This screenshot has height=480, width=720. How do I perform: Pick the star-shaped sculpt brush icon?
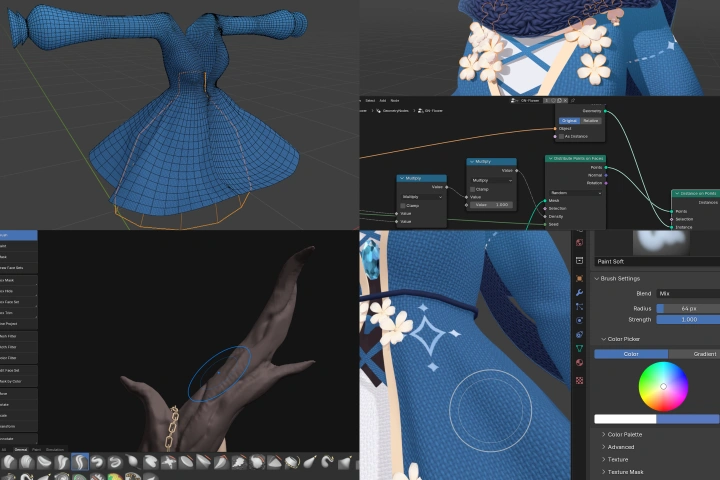pyautogui.click(x=169, y=462)
